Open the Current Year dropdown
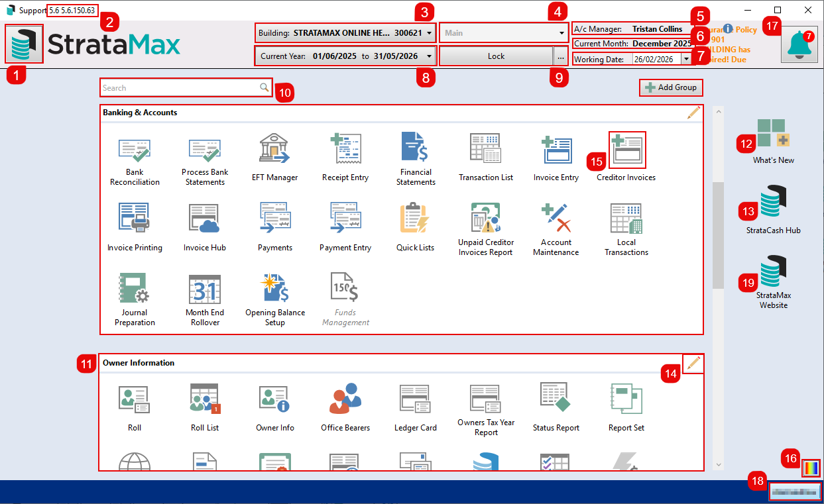Viewport: 824px width, 504px height. (429, 56)
